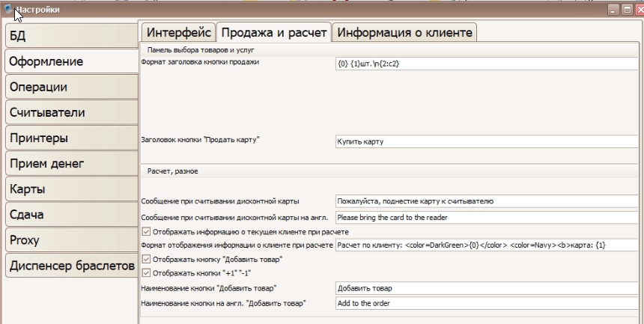The width and height of the screenshot is (644, 324).
Task: Click the Наименование кнопки на англ. label
Action: tap(224, 304)
